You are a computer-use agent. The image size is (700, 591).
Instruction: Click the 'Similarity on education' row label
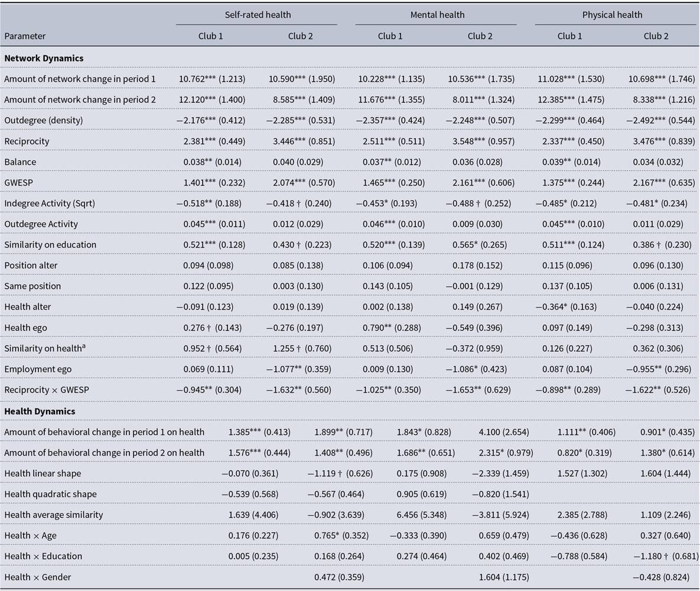coord(50,245)
